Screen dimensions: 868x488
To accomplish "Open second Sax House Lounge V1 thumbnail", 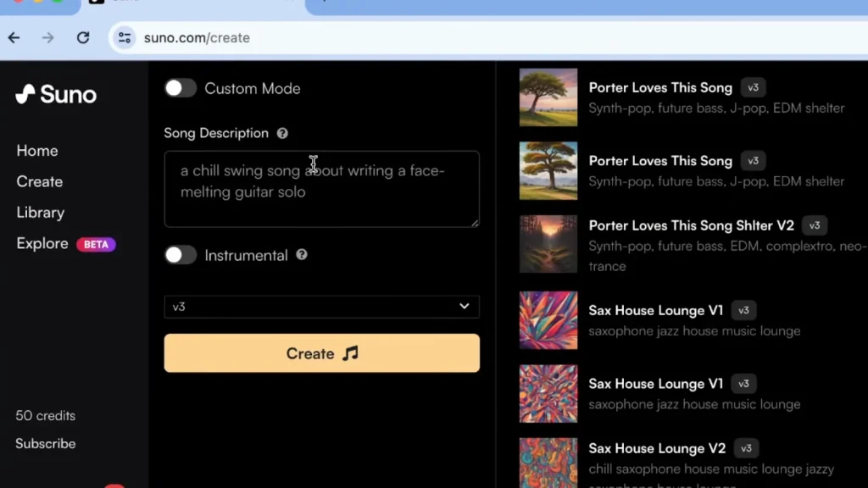I will click(548, 393).
